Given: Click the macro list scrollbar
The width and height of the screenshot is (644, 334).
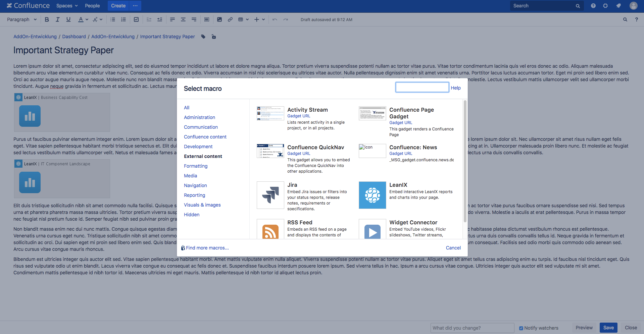Looking at the screenshot, I should 465,161.
